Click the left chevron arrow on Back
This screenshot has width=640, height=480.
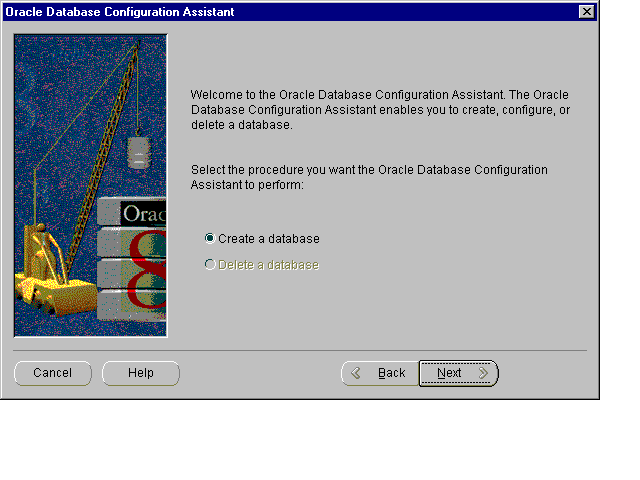(356, 373)
